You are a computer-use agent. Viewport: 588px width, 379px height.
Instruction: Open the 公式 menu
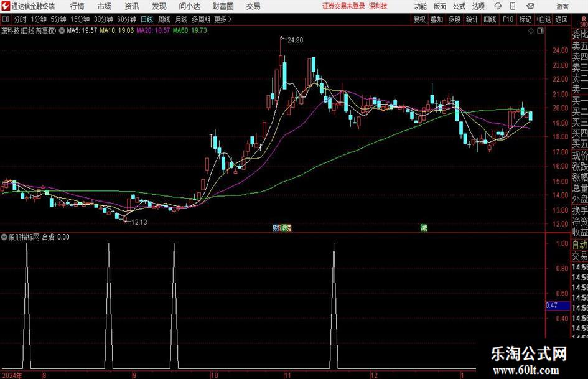459,6
